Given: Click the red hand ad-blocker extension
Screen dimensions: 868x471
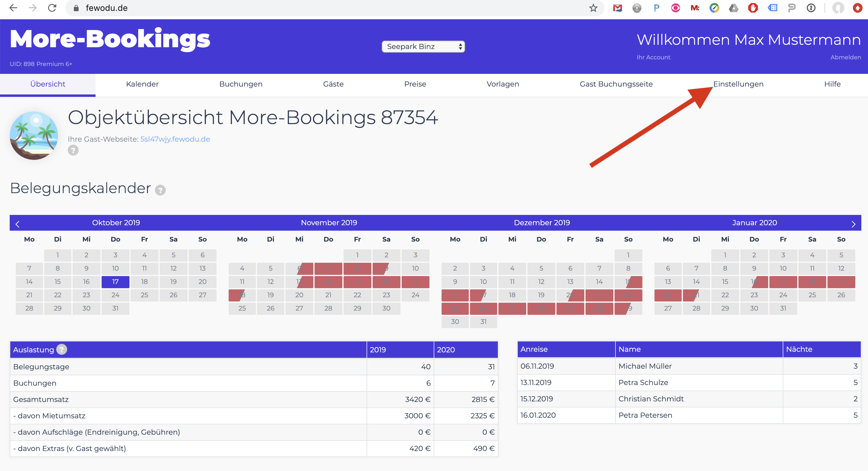Looking at the screenshot, I should (x=753, y=8).
